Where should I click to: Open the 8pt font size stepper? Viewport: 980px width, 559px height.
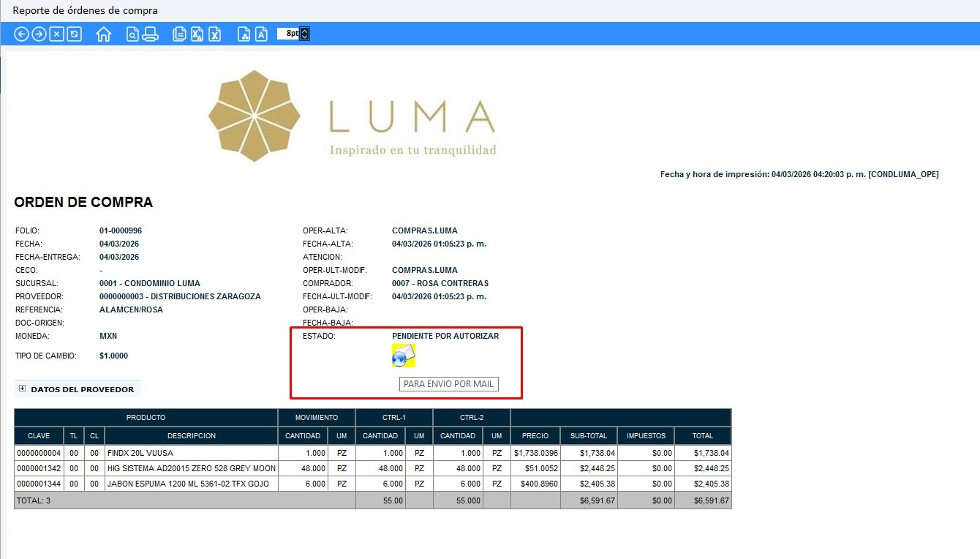point(305,34)
